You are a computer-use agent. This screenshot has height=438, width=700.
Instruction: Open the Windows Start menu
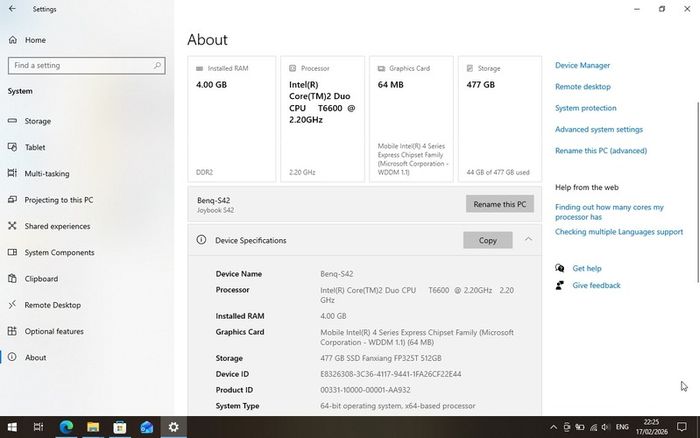pyautogui.click(x=12, y=427)
